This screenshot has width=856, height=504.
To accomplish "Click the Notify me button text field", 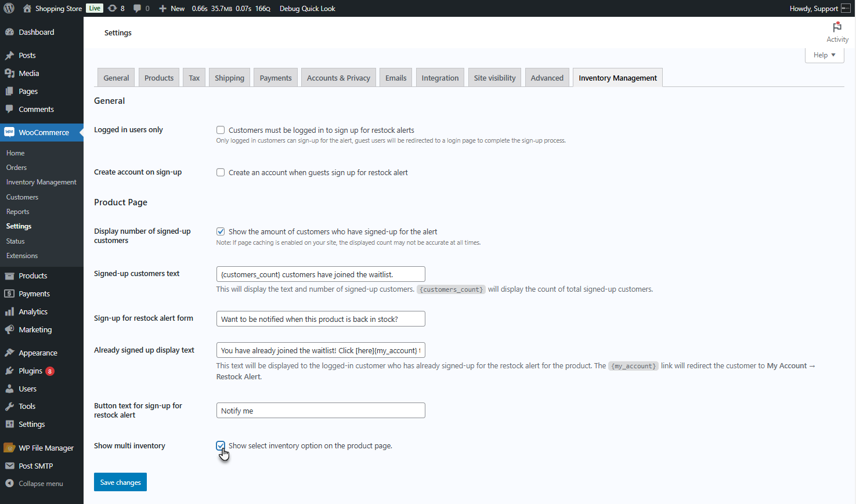I will (x=320, y=411).
